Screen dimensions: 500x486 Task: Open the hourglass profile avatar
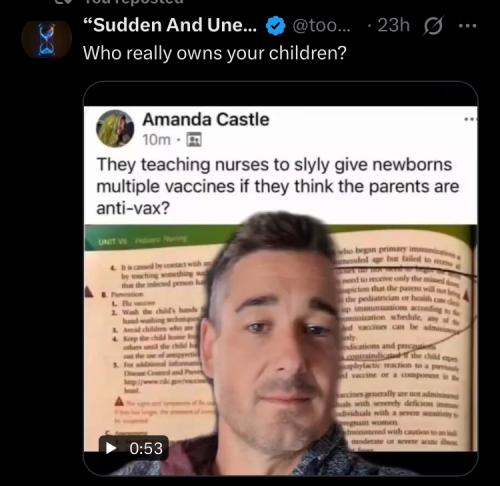coord(46,39)
